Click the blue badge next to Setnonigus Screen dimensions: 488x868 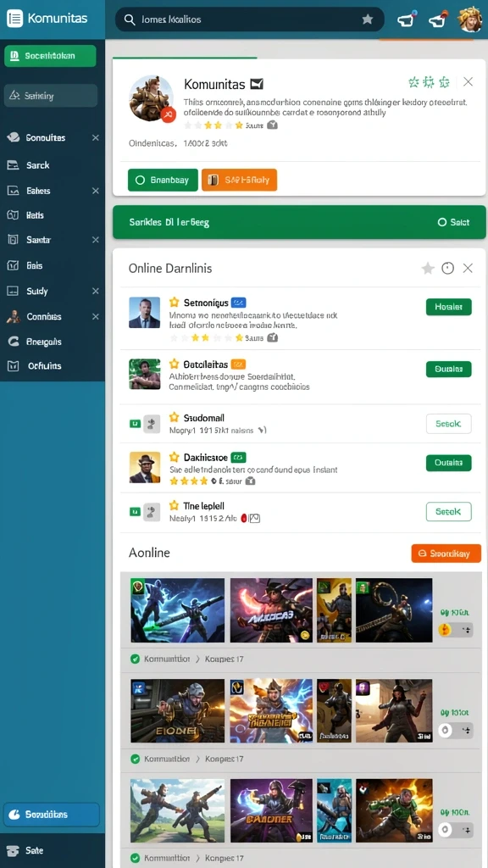(238, 303)
